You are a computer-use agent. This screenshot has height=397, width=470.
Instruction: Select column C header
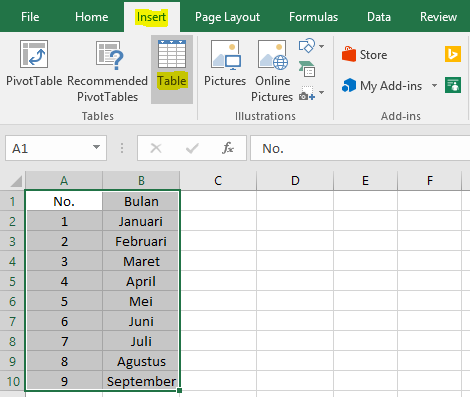pos(218,180)
